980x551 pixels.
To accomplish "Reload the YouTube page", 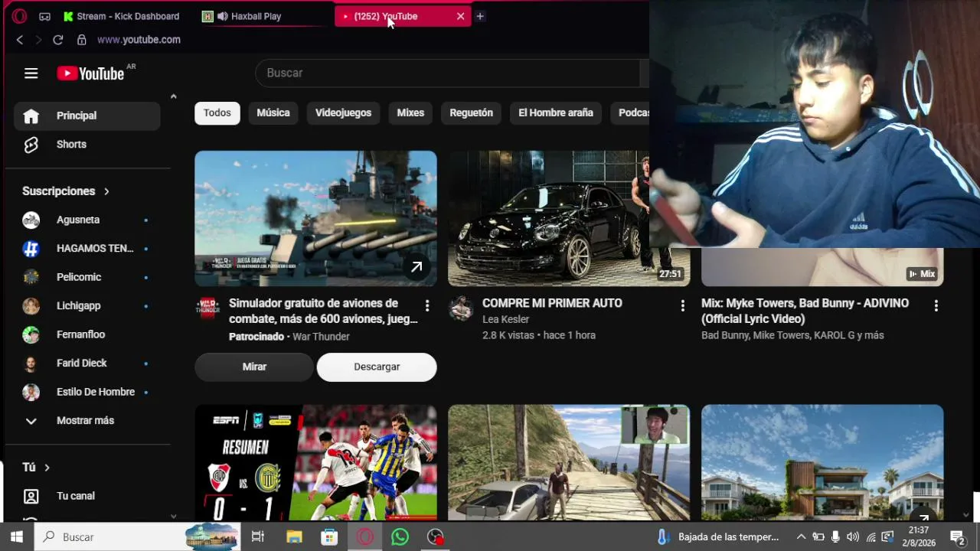I will 58,40.
